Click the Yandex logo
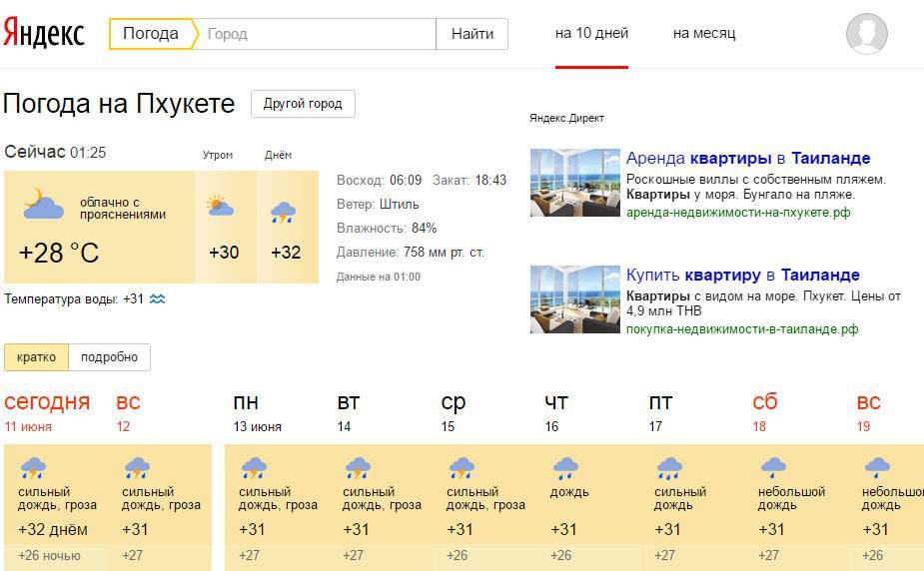Screen dimensions: 924x571 click(44, 33)
